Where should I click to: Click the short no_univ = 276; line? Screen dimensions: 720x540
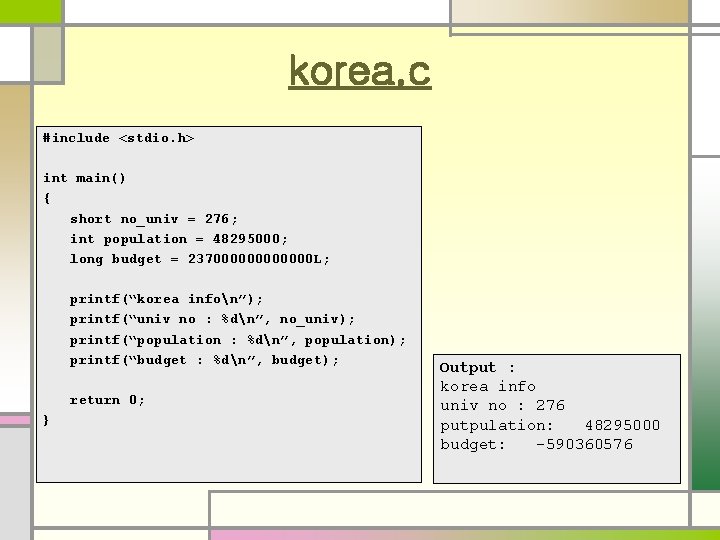click(x=154, y=219)
